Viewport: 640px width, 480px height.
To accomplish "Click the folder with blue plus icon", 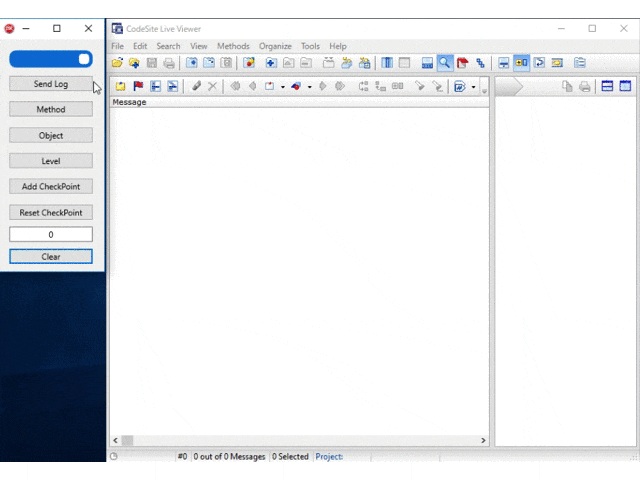I will [134, 63].
